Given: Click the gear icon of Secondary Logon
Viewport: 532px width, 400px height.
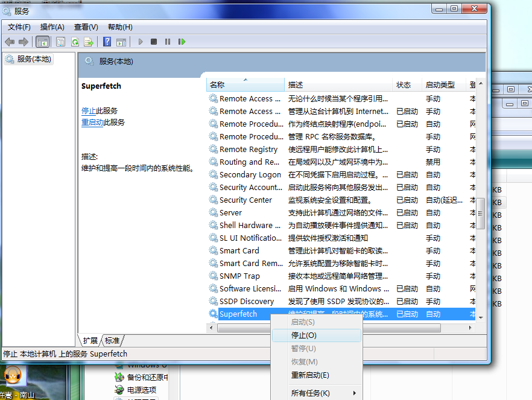Looking at the screenshot, I should (213, 175).
